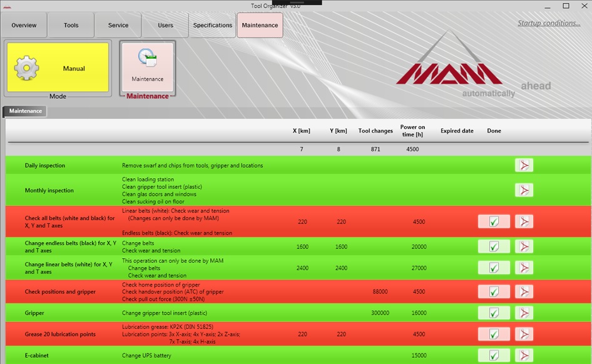Click 'Check positions and gripper' label
This screenshot has height=364, width=592.
pos(60,291)
